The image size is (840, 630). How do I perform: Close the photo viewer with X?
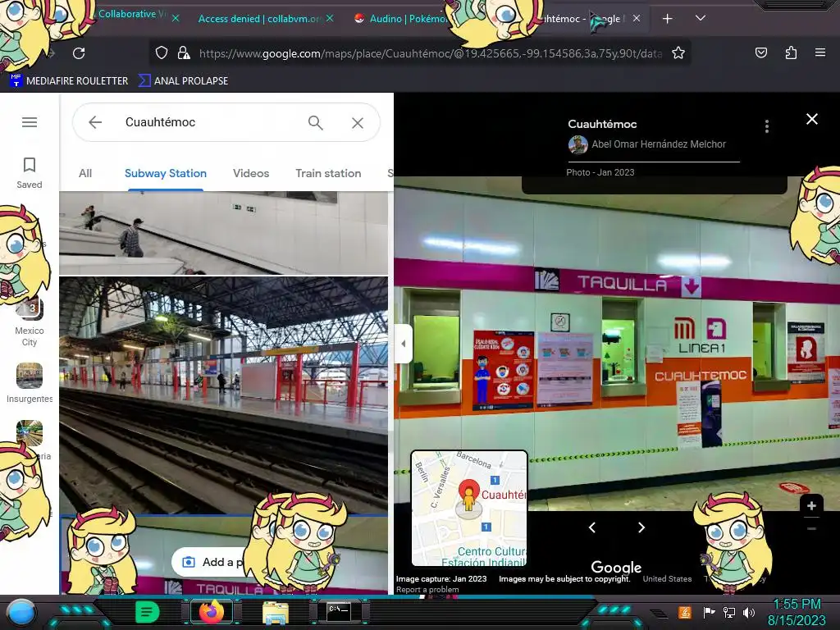click(811, 119)
